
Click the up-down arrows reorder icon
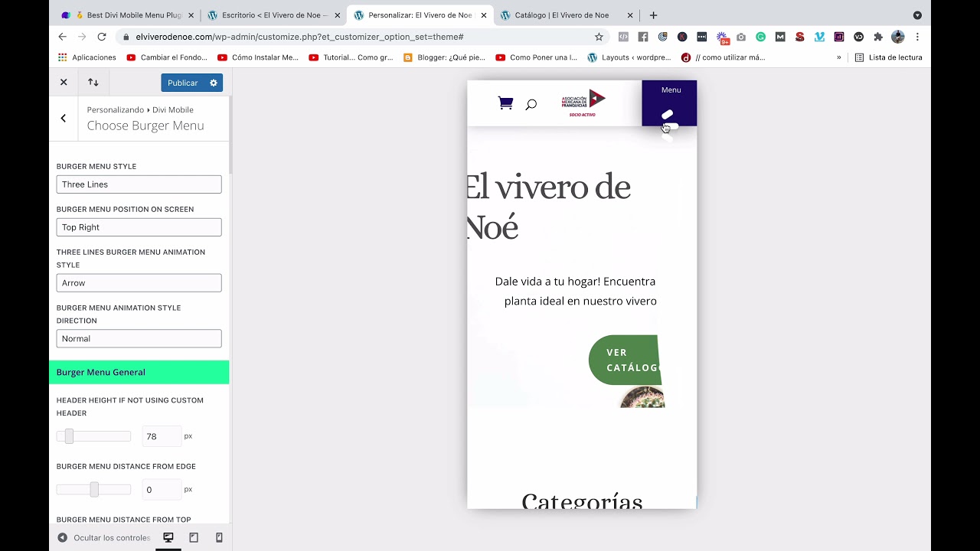pos(93,82)
